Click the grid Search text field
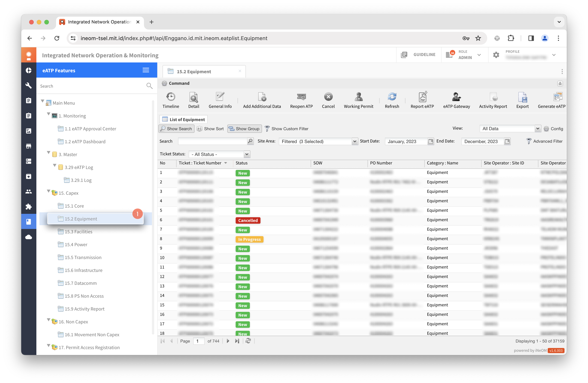588x383 pixels. (213, 141)
